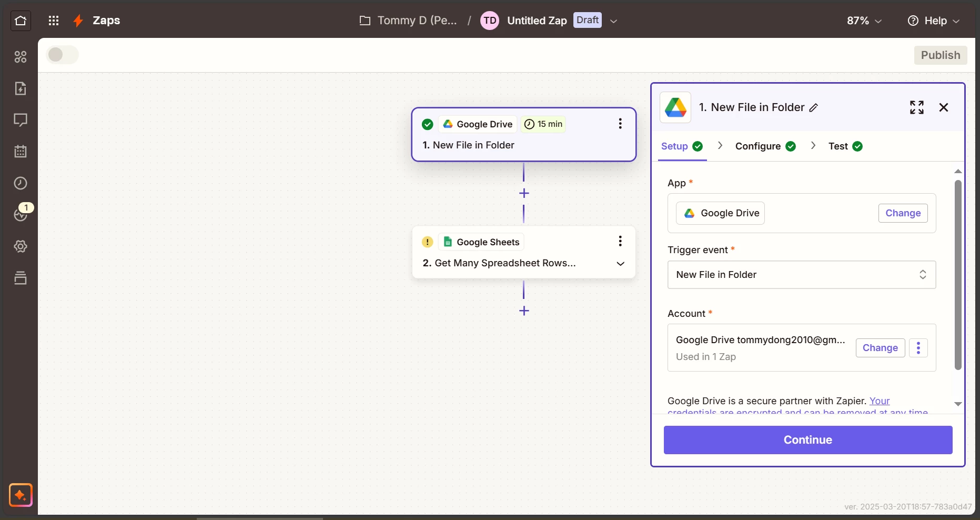Open the Change history calendar icon
980x520 pixels.
pyautogui.click(x=21, y=152)
